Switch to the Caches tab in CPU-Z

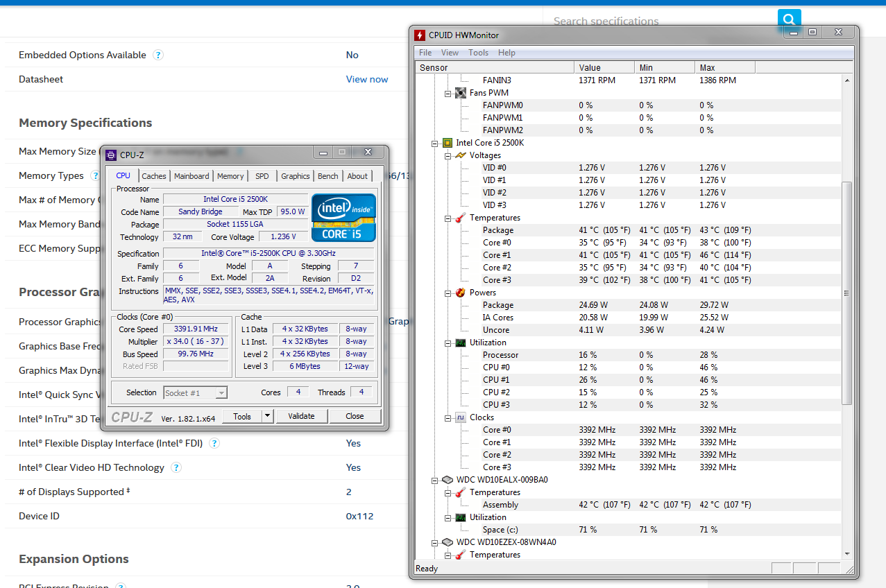(x=154, y=176)
